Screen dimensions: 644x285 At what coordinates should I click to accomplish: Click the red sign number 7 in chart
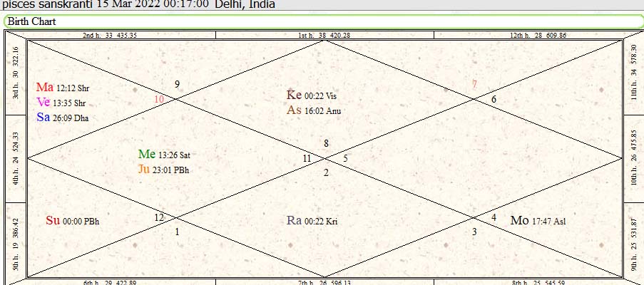coord(474,84)
